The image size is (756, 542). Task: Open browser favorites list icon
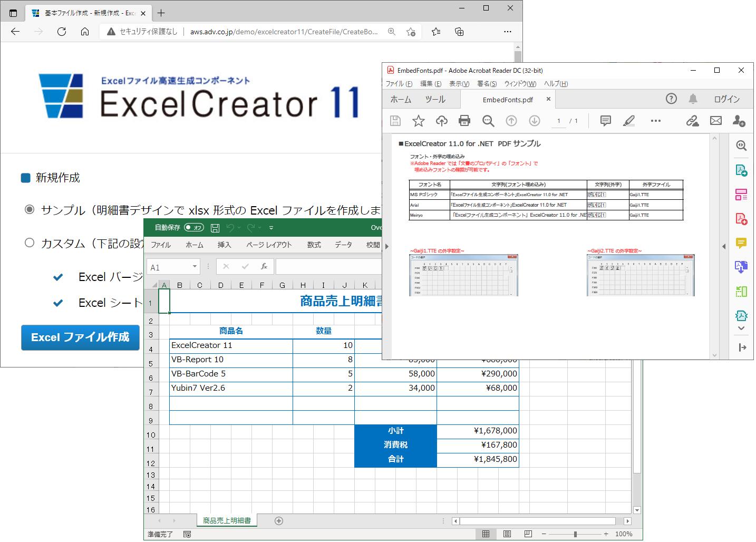436,32
